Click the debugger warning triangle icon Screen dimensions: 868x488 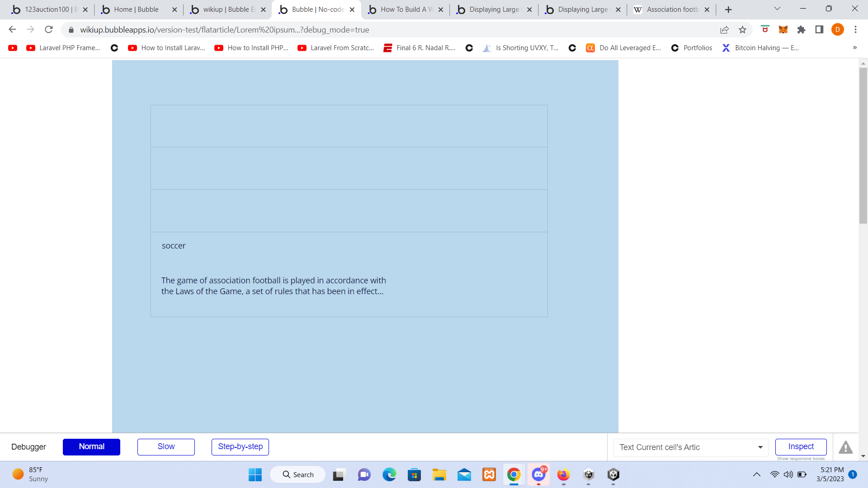pyautogui.click(x=845, y=447)
